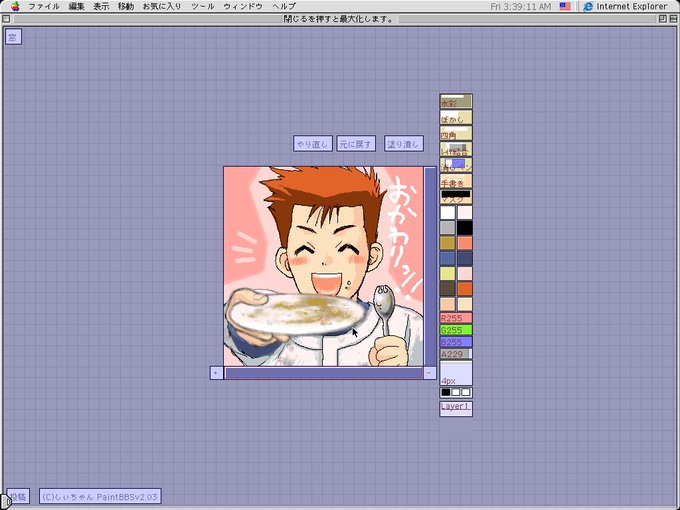Open the お気に入り menu
680x510 pixels.
[162, 6]
